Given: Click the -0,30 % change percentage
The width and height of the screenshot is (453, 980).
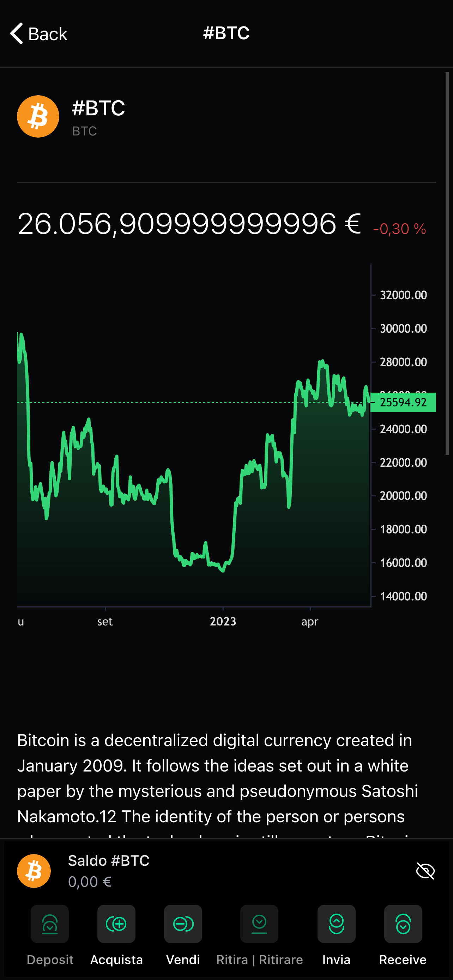Looking at the screenshot, I should [x=399, y=229].
